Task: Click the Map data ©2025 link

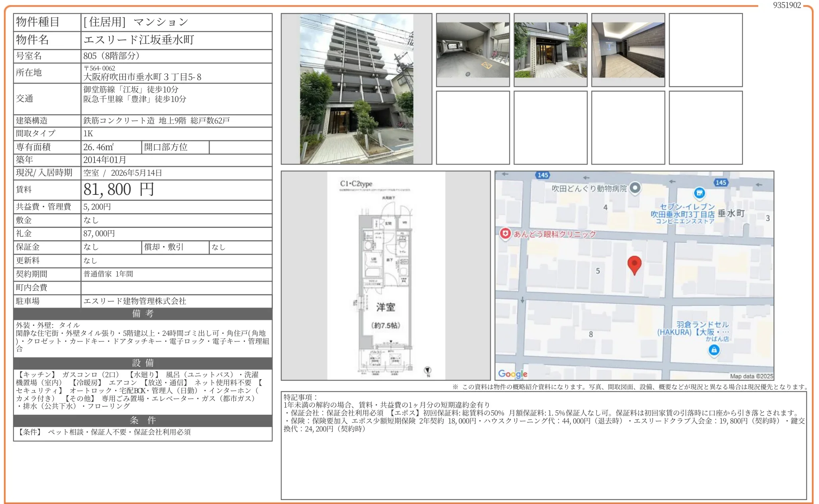Action: [x=751, y=376]
